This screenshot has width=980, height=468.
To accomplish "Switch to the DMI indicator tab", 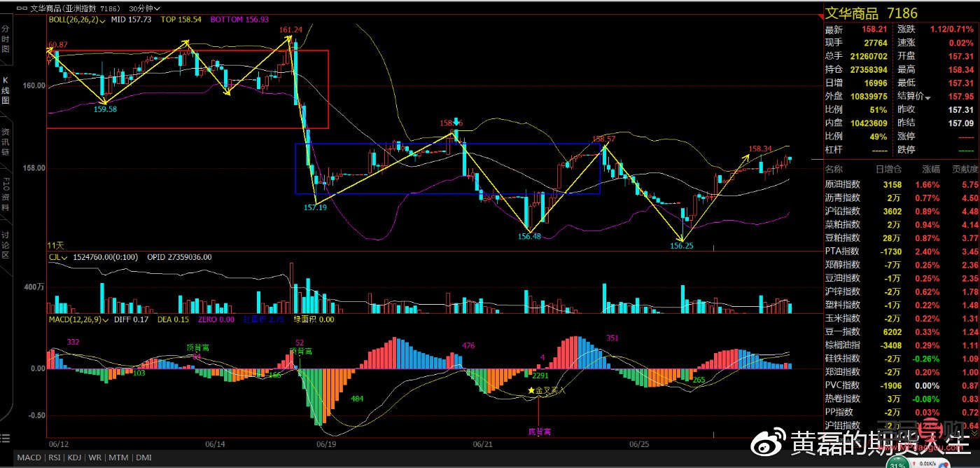I will point(143,457).
